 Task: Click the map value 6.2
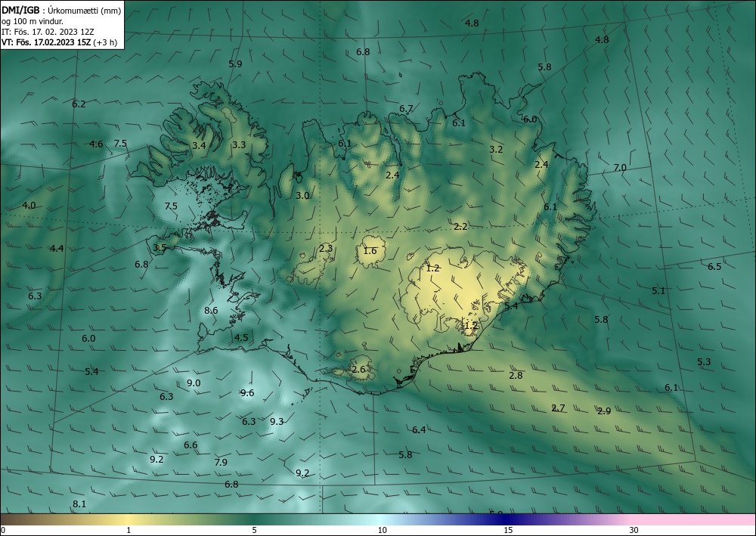tap(79, 104)
